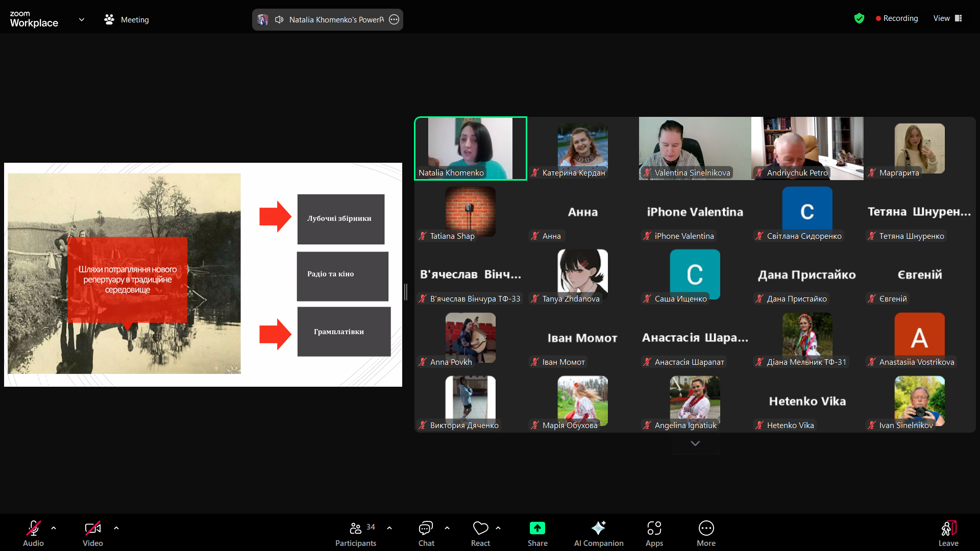Open audio options arrow next to Audio
The image size is (980, 551).
point(54,528)
